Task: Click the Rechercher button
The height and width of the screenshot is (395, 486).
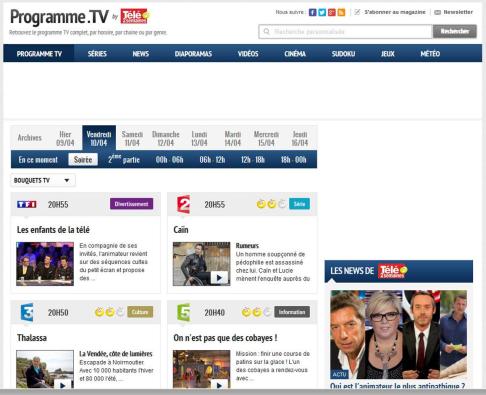Action: pyautogui.click(x=455, y=31)
